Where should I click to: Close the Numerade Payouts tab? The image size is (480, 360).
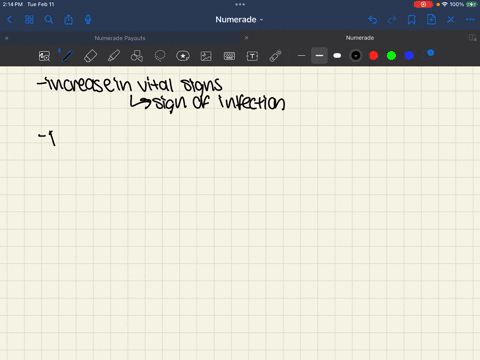point(7,38)
